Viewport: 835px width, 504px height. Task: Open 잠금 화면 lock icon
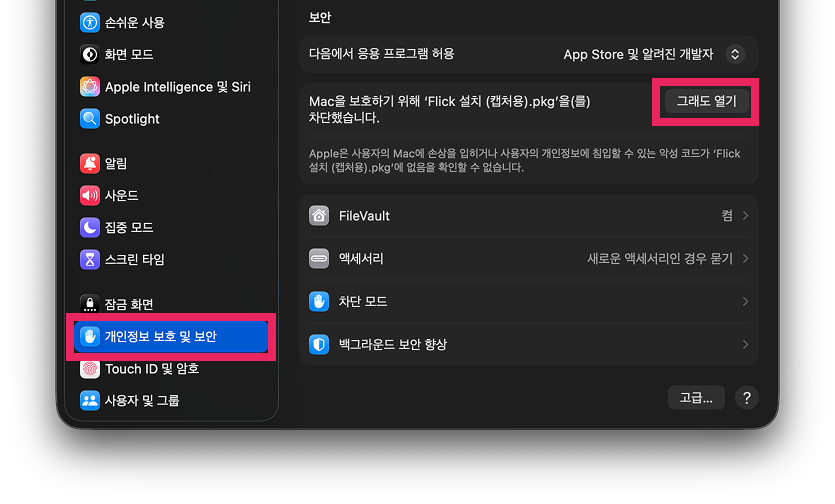[89, 304]
